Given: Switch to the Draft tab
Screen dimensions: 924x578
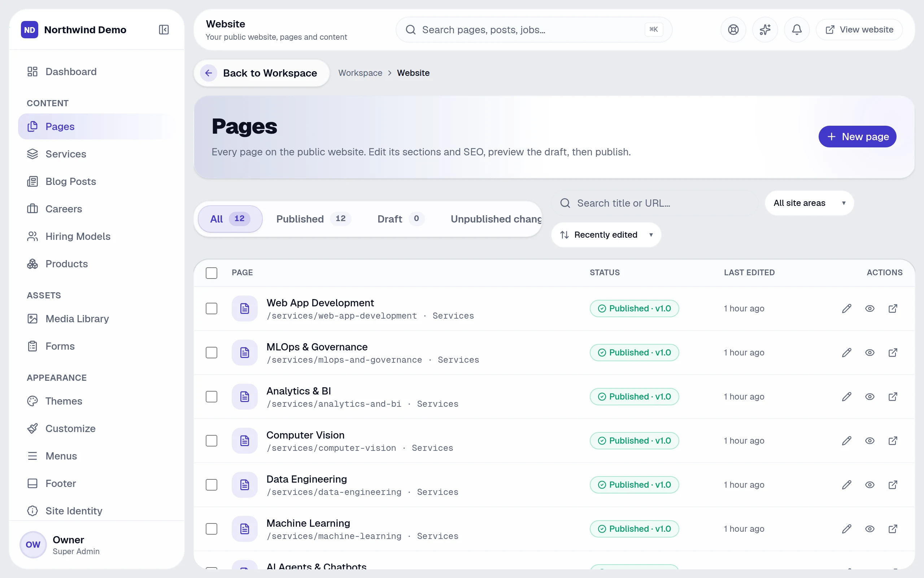Looking at the screenshot, I should pyautogui.click(x=401, y=219).
